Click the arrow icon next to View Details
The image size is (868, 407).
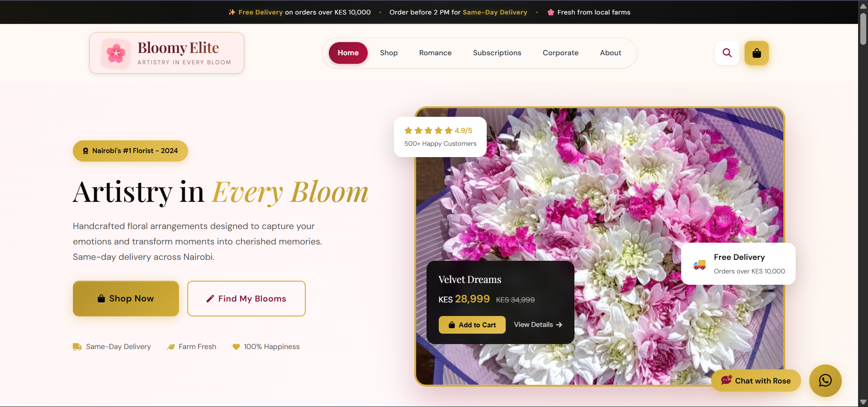pos(559,325)
